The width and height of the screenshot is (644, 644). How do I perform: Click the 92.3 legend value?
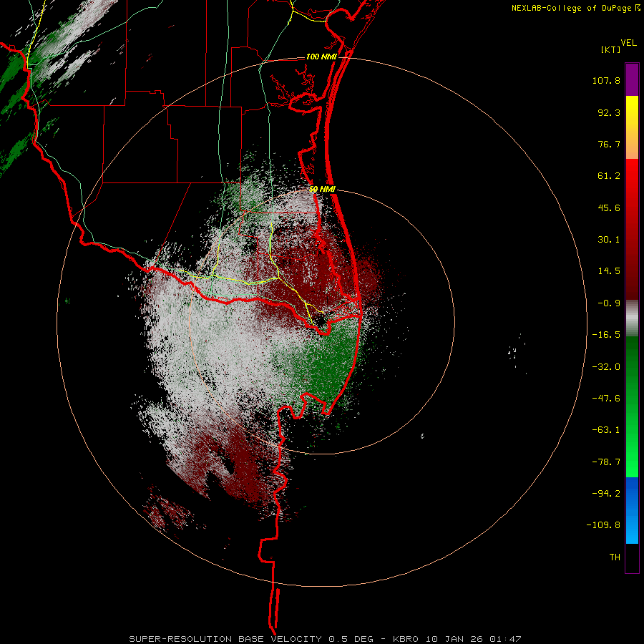609,112
